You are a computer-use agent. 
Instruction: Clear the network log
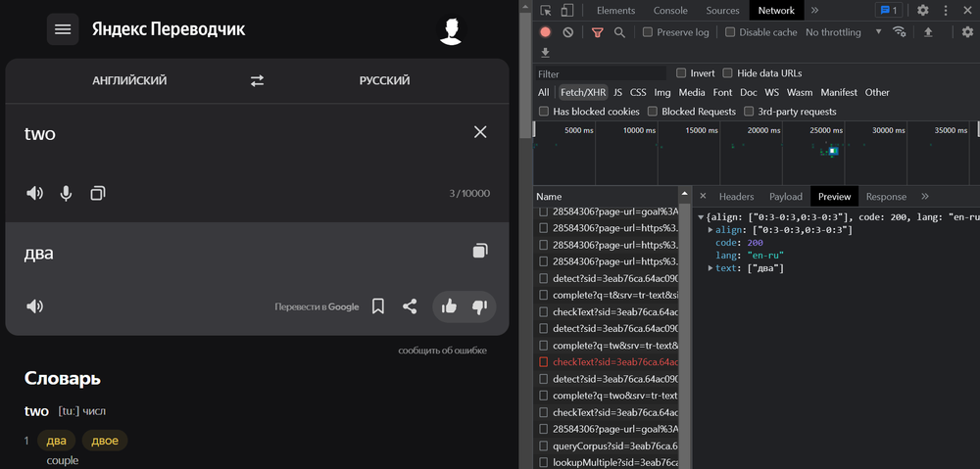tap(567, 32)
